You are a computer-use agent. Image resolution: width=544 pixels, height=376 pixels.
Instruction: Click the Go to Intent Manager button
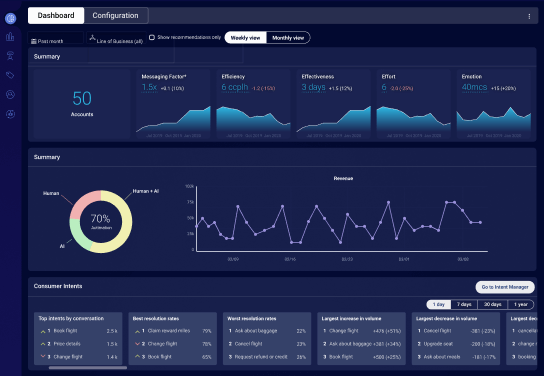(505, 287)
